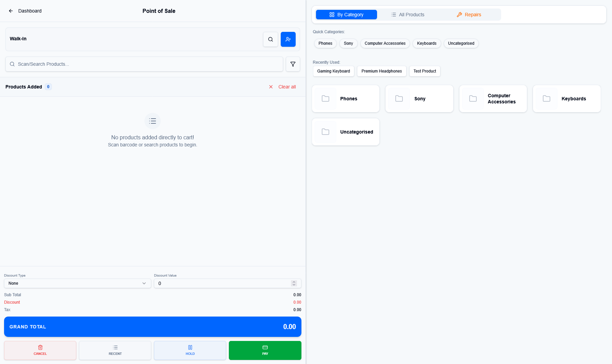This screenshot has width=612, height=364.
Task: Click the Computer Accessories folder icon
Action: pyautogui.click(x=473, y=99)
